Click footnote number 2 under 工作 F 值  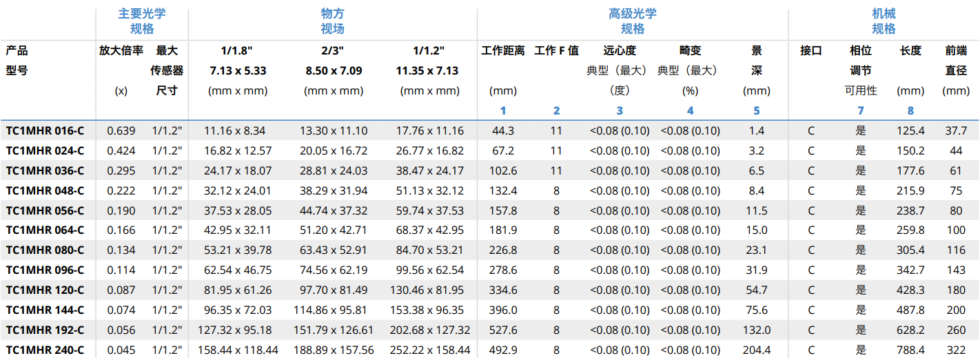click(556, 110)
